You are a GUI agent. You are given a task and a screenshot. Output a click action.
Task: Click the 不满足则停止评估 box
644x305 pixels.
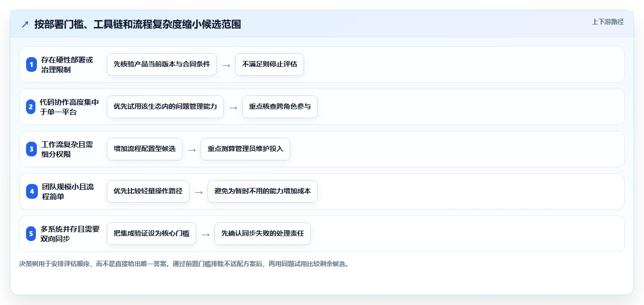point(270,64)
